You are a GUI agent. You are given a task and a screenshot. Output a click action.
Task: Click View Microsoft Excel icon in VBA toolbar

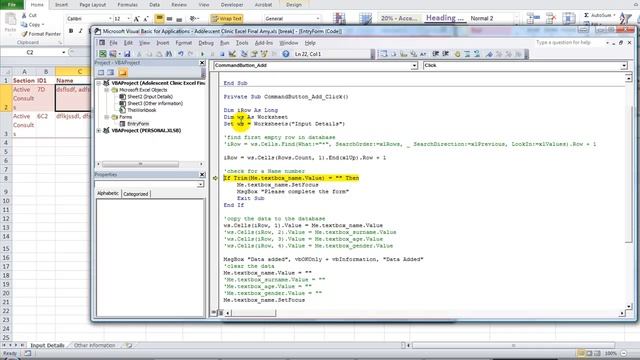click(103, 54)
